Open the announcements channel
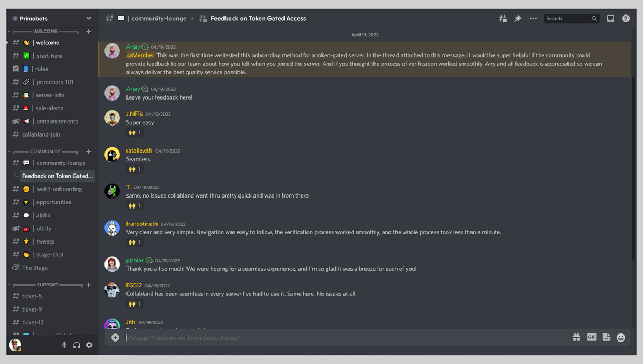The width and height of the screenshot is (643, 364). [57, 122]
